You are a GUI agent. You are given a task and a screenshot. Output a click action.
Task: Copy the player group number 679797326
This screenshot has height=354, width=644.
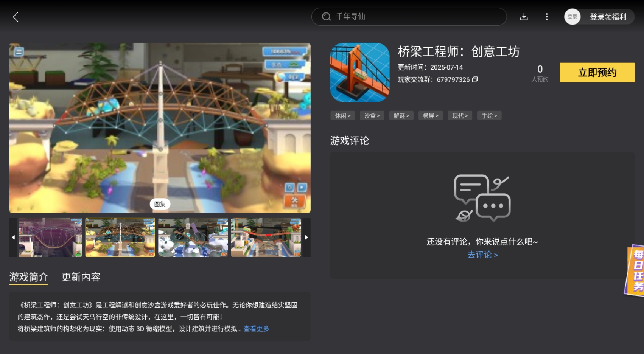click(x=475, y=79)
